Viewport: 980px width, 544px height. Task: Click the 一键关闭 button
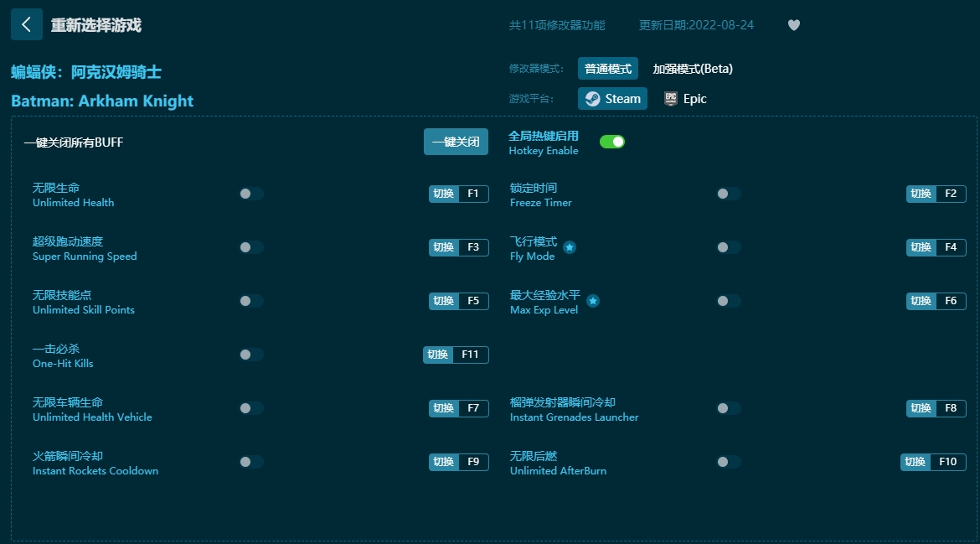click(456, 142)
